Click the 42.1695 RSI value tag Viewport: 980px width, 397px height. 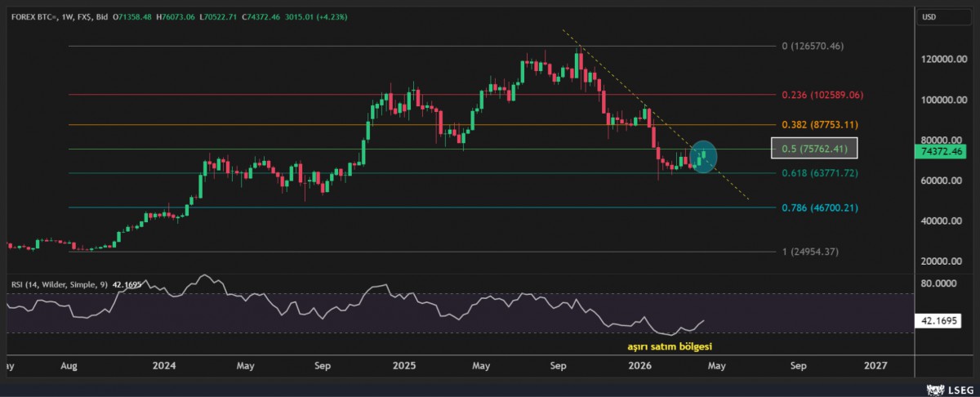pyautogui.click(x=942, y=323)
